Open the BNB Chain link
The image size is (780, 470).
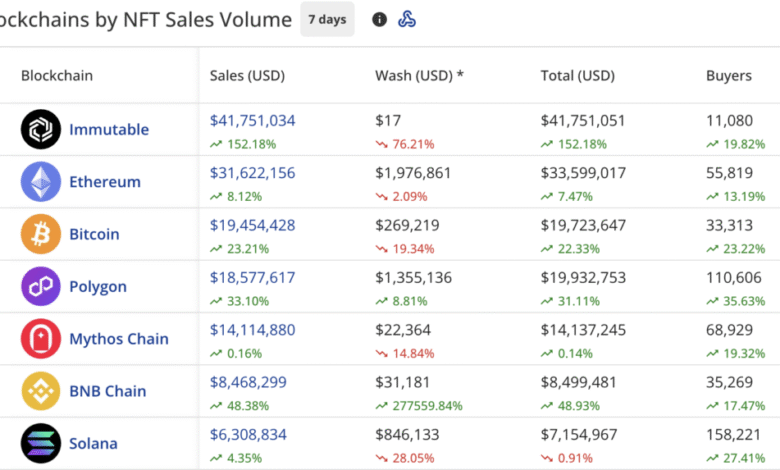pyautogui.click(x=108, y=391)
